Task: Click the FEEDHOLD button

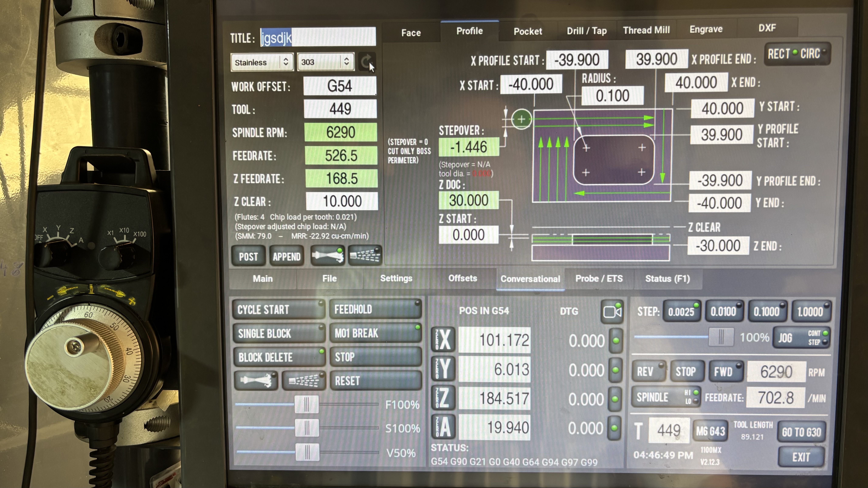Action: pyautogui.click(x=376, y=309)
